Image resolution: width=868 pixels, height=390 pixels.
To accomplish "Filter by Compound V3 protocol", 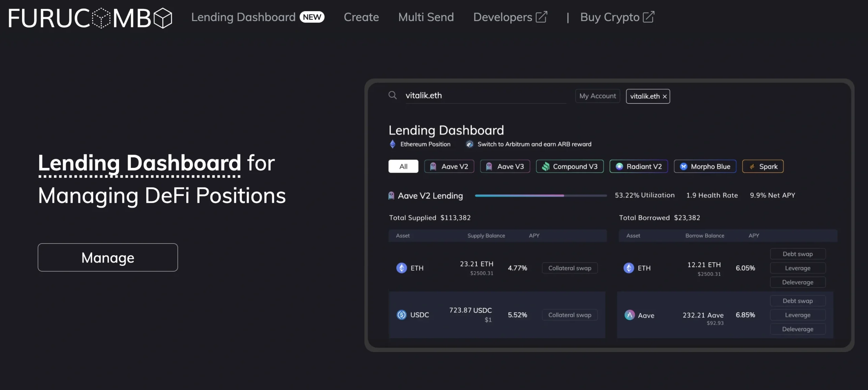I will point(570,166).
